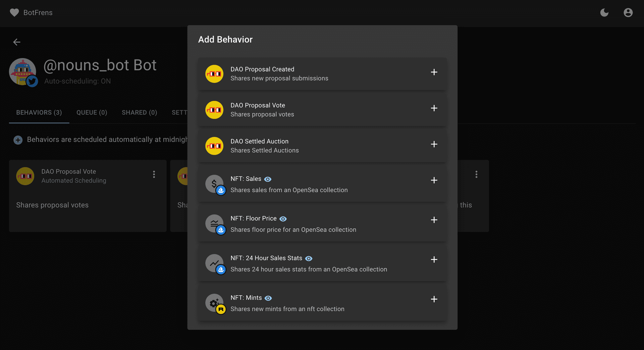The width and height of the screenshot is (644, 350).
Task: Open the Behaviors (3) tab
Action: click(x=39, y=112)
